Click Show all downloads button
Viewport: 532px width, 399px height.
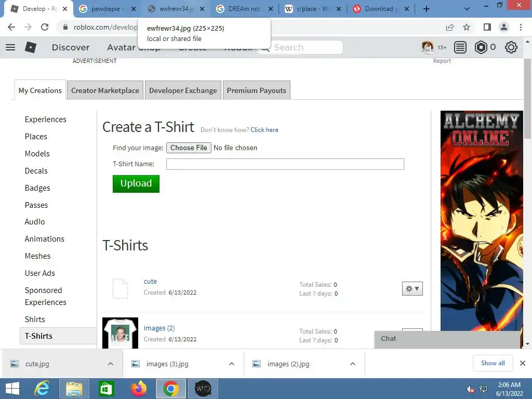pyautogui.click(x=493, y=363)
